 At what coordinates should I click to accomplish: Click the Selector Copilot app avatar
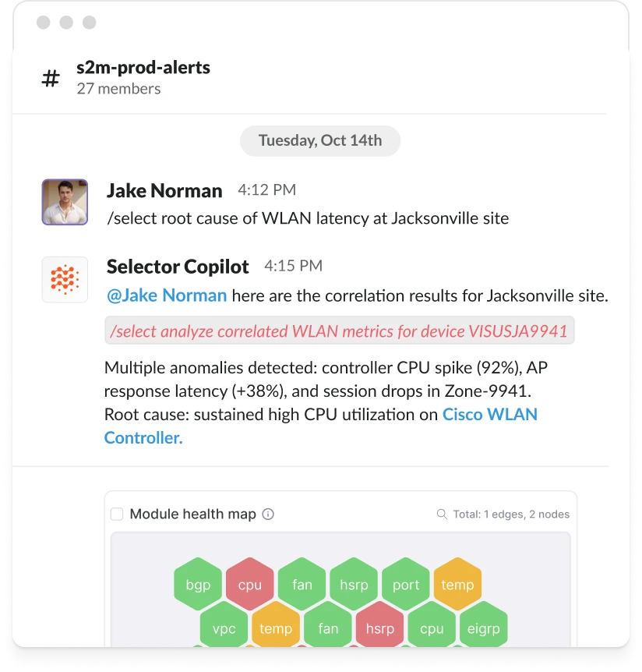tap(65, 279)
